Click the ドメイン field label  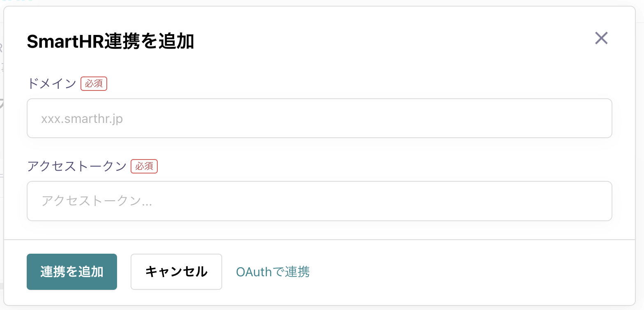52,83
